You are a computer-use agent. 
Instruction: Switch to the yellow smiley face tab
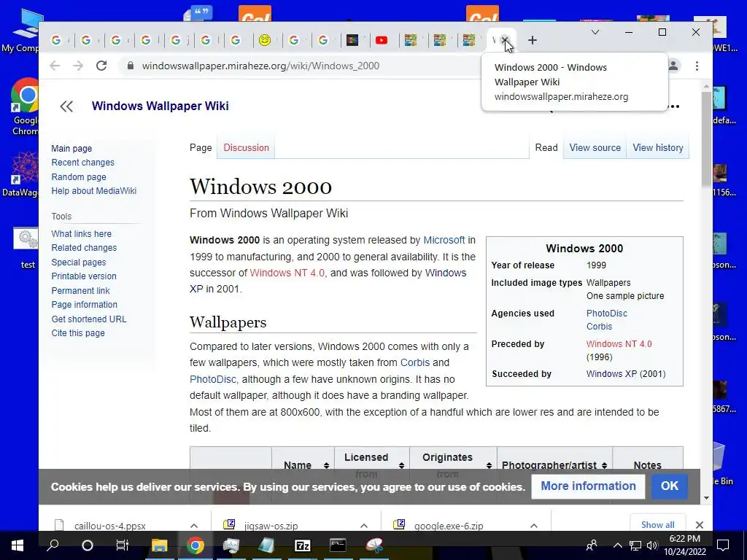point(265,41)
